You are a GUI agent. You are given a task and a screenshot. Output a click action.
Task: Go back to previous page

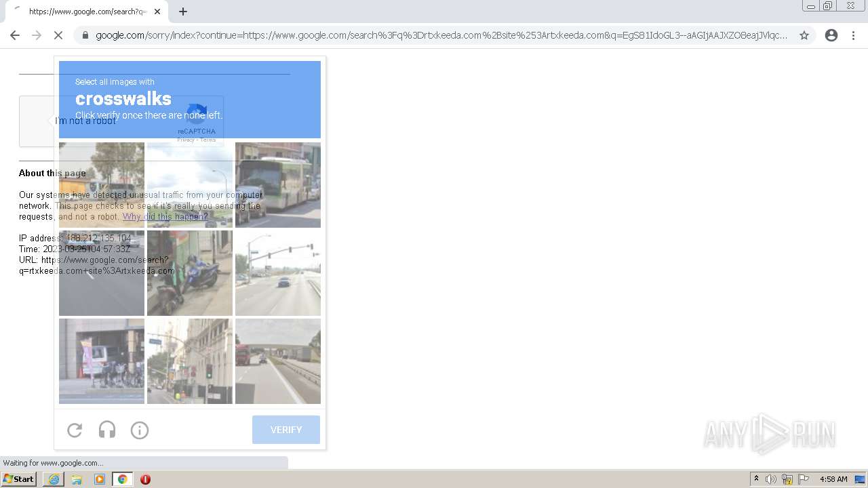click(x=15, y=35)
